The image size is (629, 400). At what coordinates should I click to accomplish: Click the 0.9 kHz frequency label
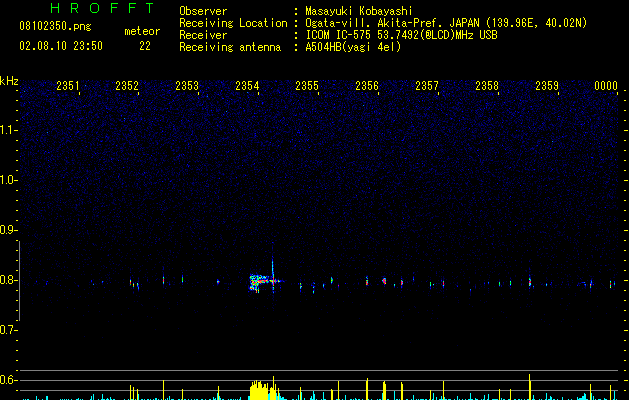8,230
